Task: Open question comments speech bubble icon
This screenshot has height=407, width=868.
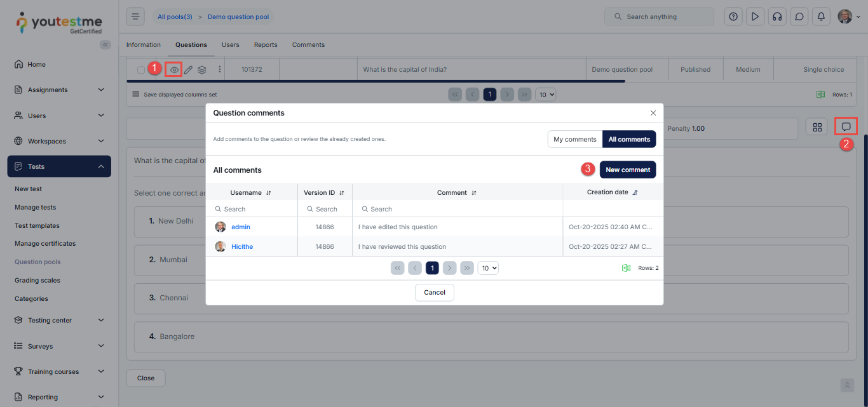Action: (x=846, y=127)
